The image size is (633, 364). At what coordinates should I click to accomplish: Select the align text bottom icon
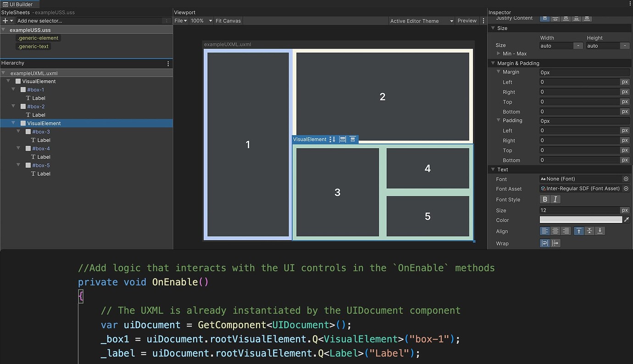(x=600, y=231)
